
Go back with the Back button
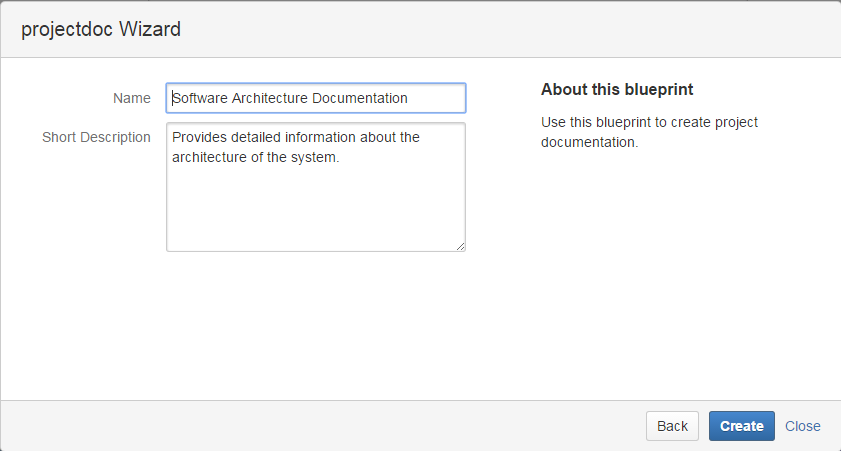coord(672,426)
